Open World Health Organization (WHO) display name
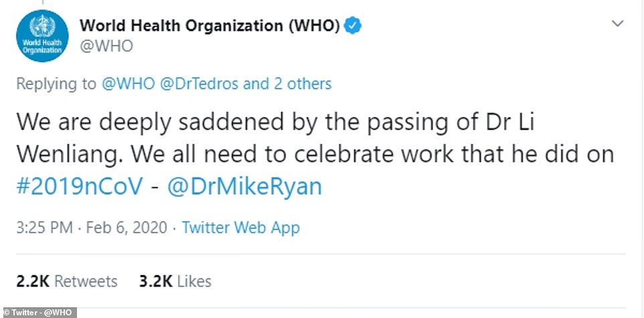 (210, 26)
